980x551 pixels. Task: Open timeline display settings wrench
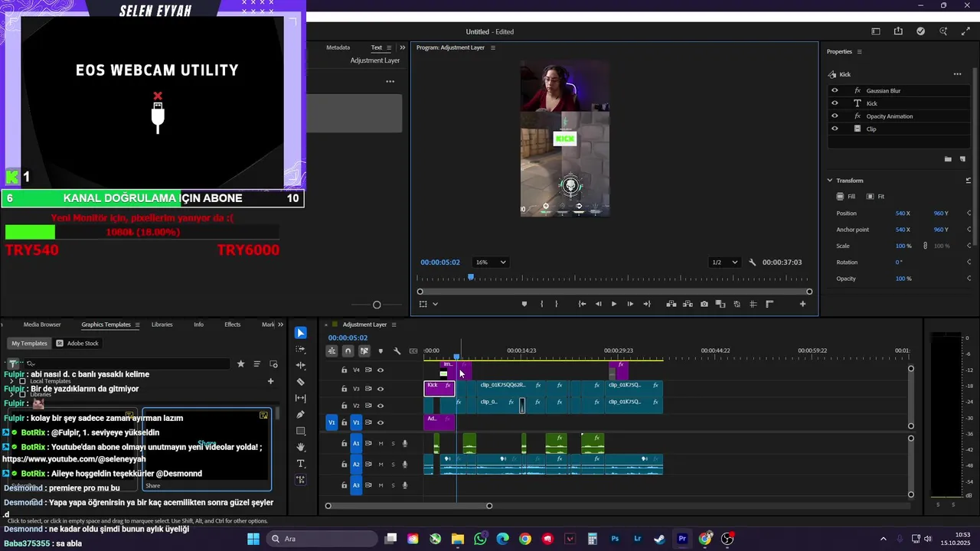397,351
